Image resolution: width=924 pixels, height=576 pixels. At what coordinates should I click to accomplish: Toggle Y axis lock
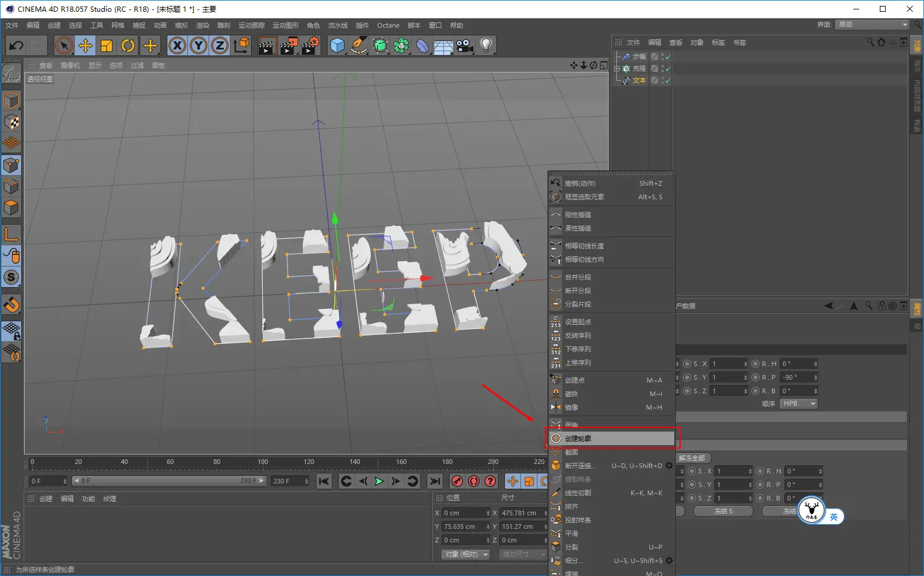(199, 45)
